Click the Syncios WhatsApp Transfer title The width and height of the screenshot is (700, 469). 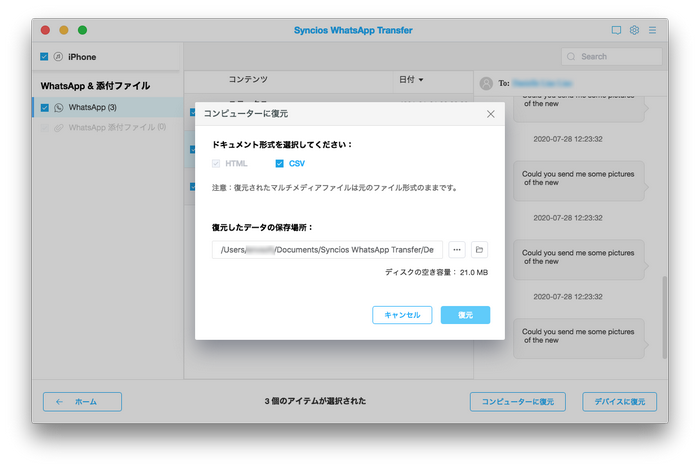click(353, 30)
